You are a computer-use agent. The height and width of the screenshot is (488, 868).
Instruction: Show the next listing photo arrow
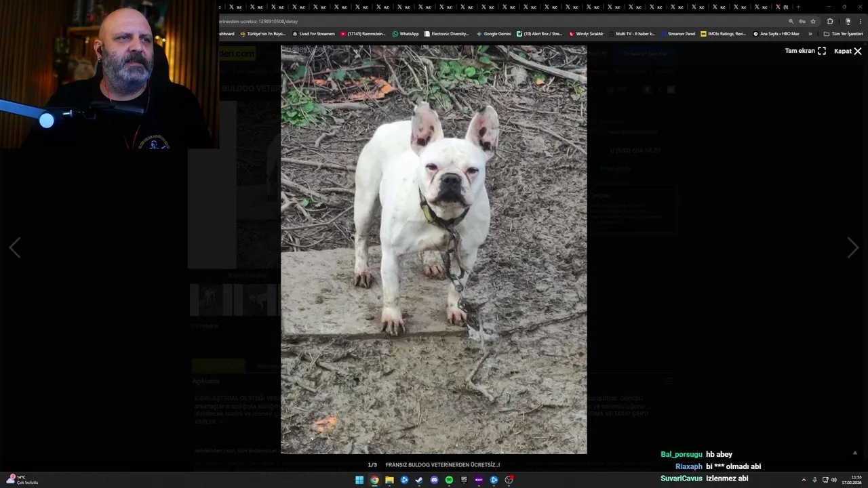click(852, 248)
